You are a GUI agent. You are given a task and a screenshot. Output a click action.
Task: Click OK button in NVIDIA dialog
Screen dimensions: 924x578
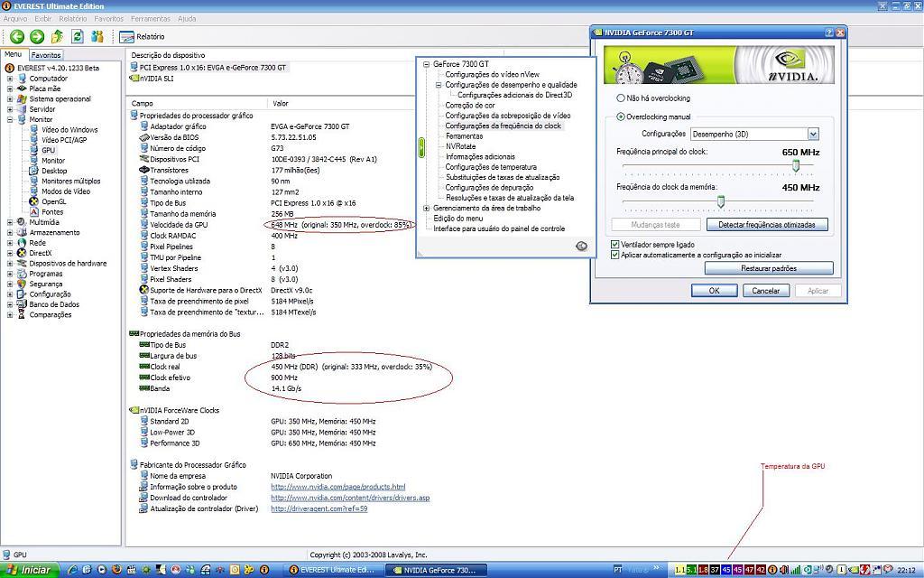point(714,291)
